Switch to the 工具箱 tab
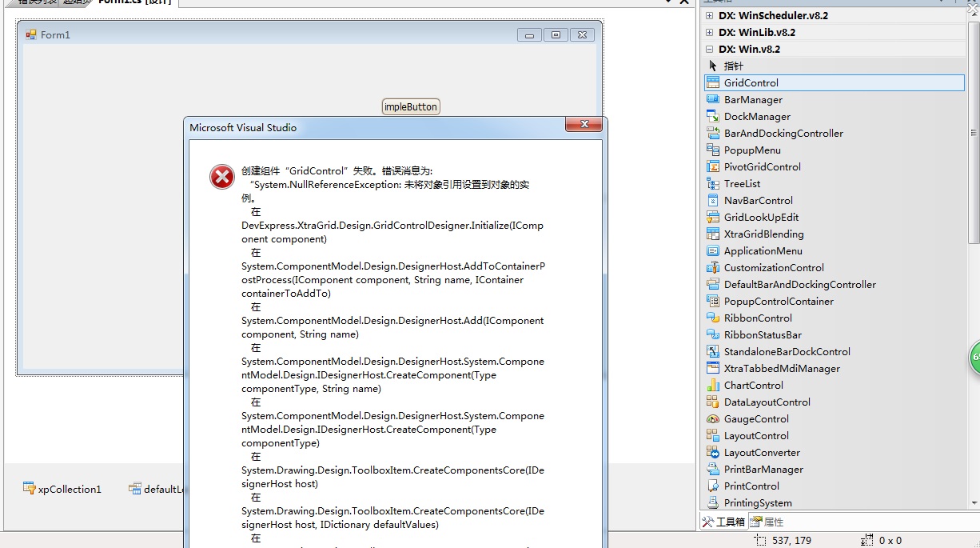Image resolution: width=980 pixels, height=548 pixels. [x=723, y=522]
